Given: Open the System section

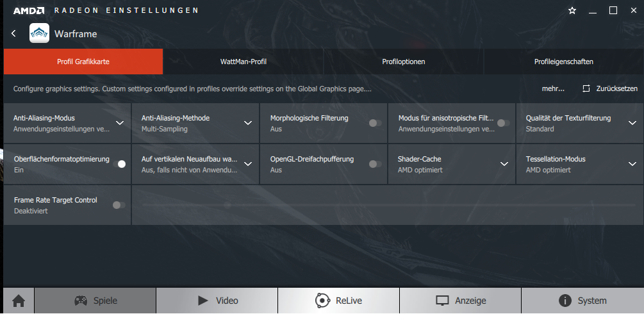Looking at the screenshot, I should [x=582, y=301].
